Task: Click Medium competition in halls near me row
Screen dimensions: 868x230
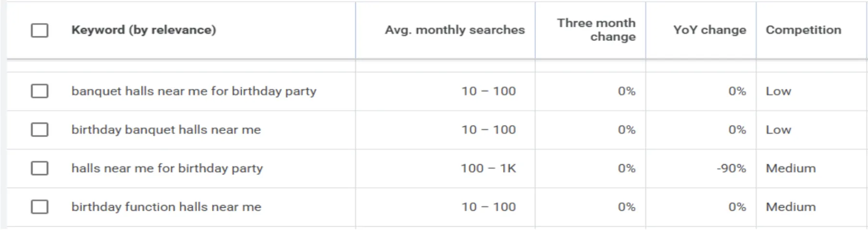Action: (791, 169)
